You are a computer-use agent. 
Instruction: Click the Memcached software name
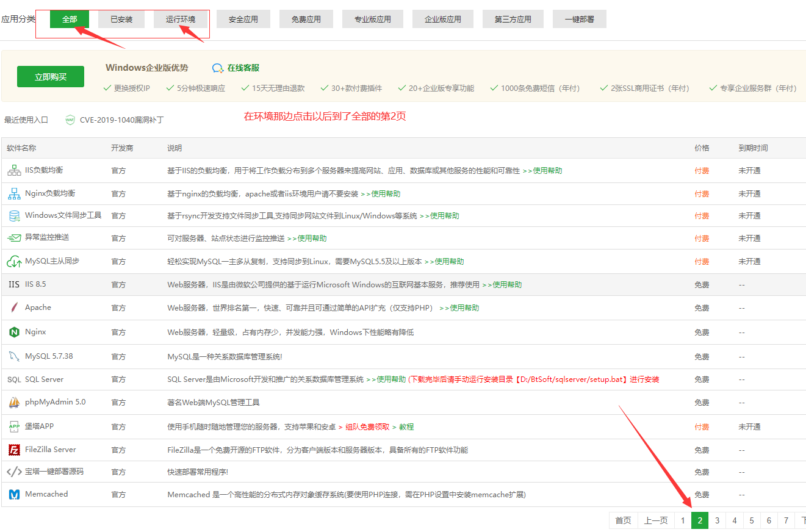[46, 494]
